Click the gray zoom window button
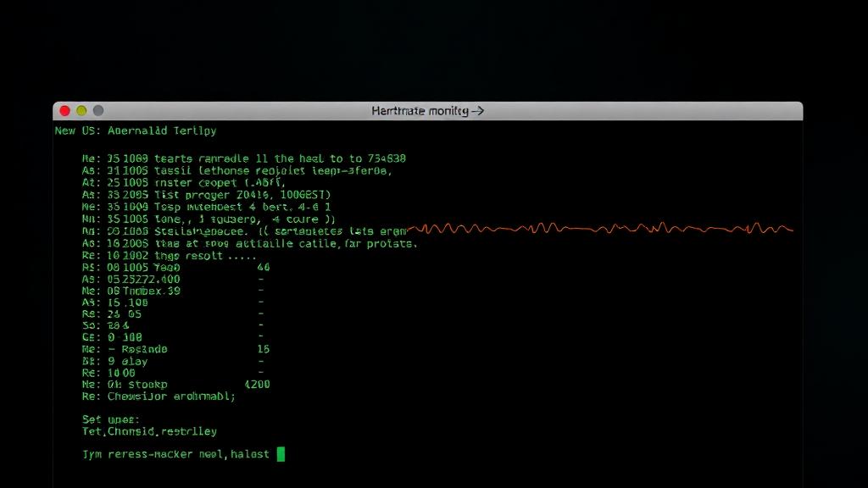The image size is (868, 488). coord(98,111)
